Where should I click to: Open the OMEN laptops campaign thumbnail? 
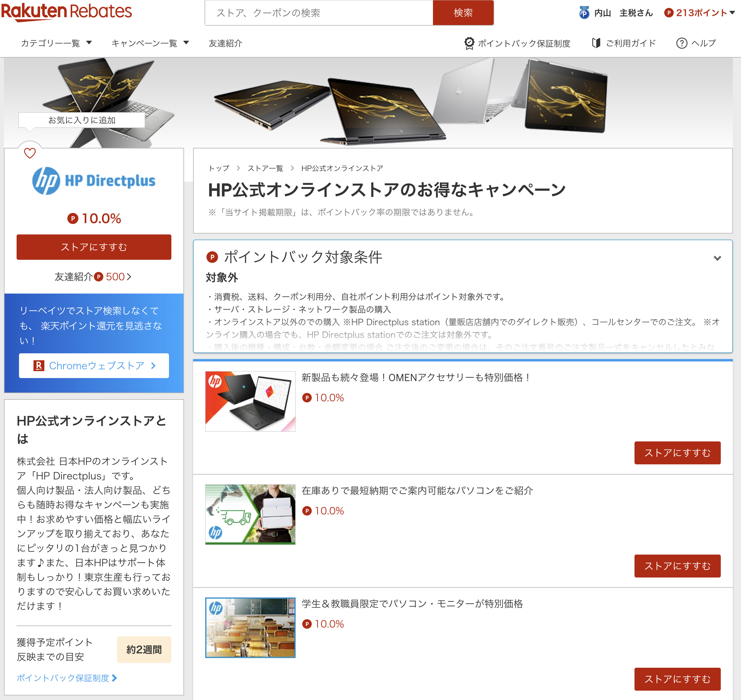coord(250,402)
